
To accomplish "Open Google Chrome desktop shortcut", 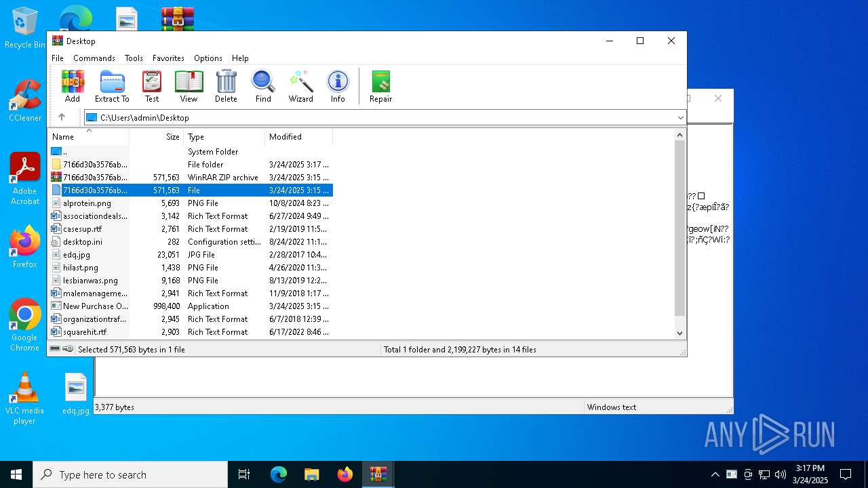I will pyautogui.click(x=25, y=325).
